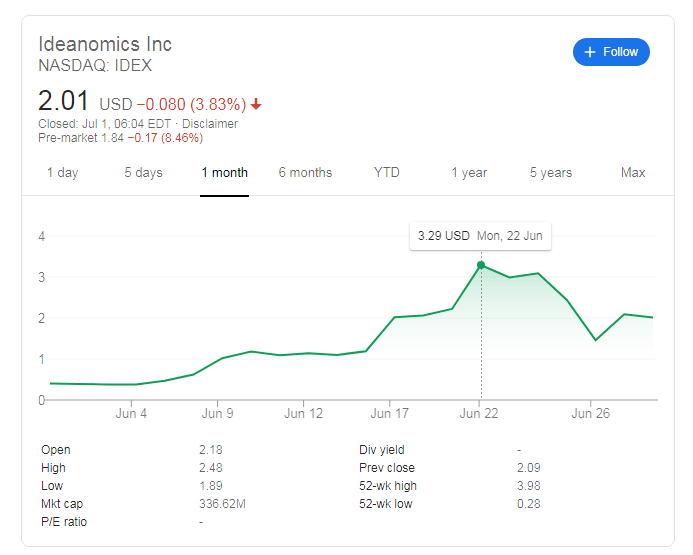Open the 6 months range
Screen dimensions: 693x555
305,173
